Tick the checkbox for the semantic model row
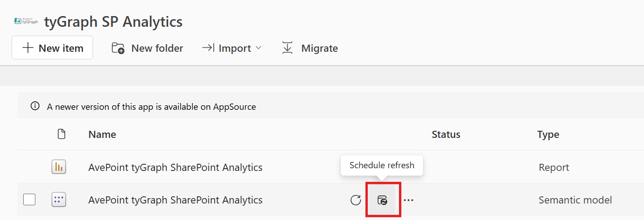644x220 pixels. click(29, 200)
